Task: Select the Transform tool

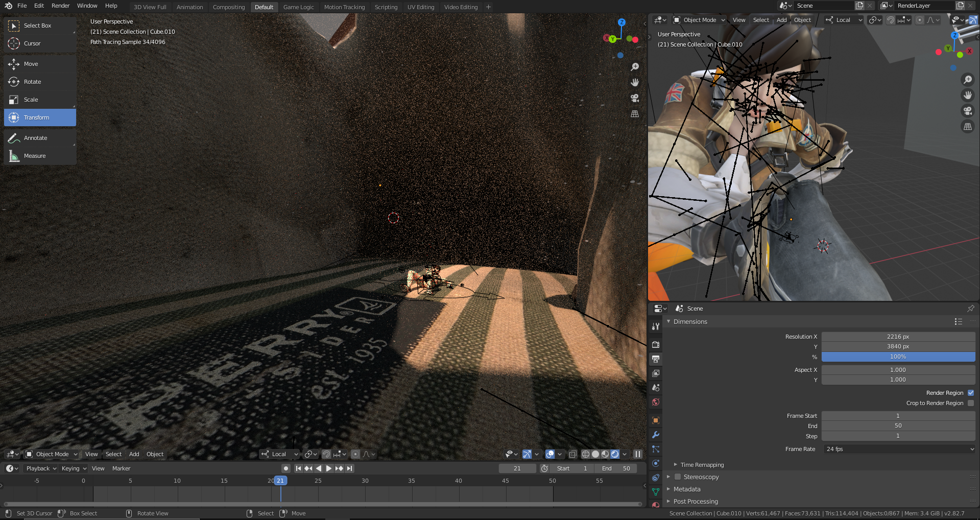Action: [40, 117]
